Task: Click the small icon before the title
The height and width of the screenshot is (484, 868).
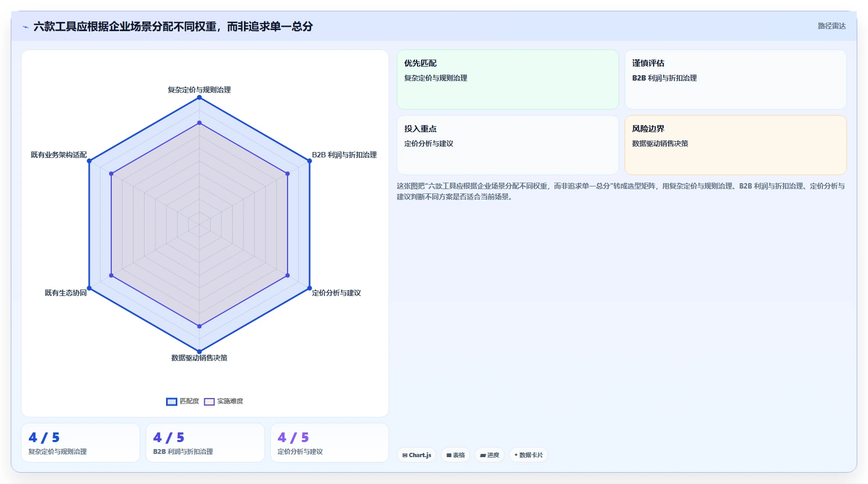Action: coord(25,27)
